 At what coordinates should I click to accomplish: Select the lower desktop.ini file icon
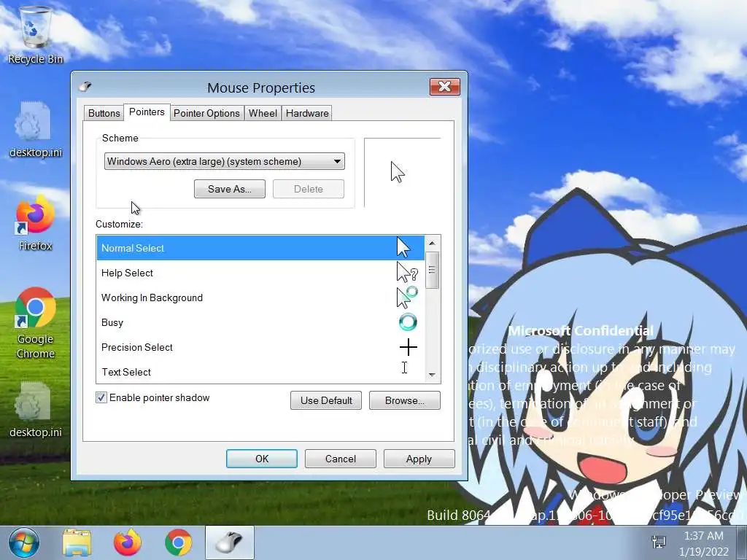[35, 409]
